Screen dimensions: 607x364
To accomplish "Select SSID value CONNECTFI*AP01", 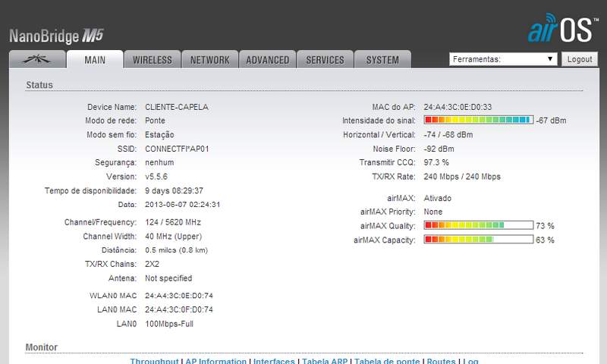I will click(177, 149).
